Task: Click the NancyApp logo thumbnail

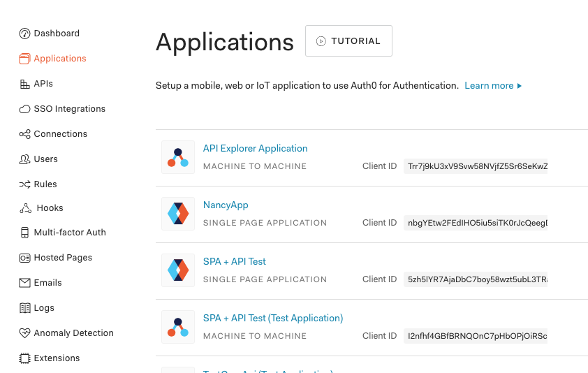Action: point(178,214)
